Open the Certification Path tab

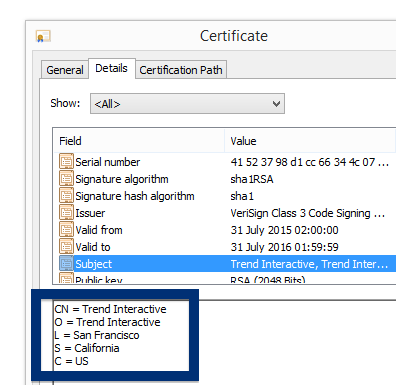point(181,70)
